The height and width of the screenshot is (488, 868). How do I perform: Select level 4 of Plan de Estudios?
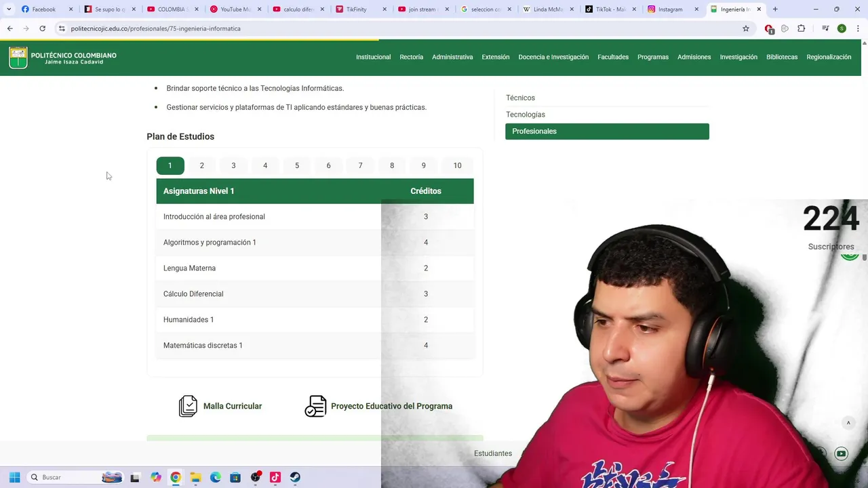(x=265, y=165)
